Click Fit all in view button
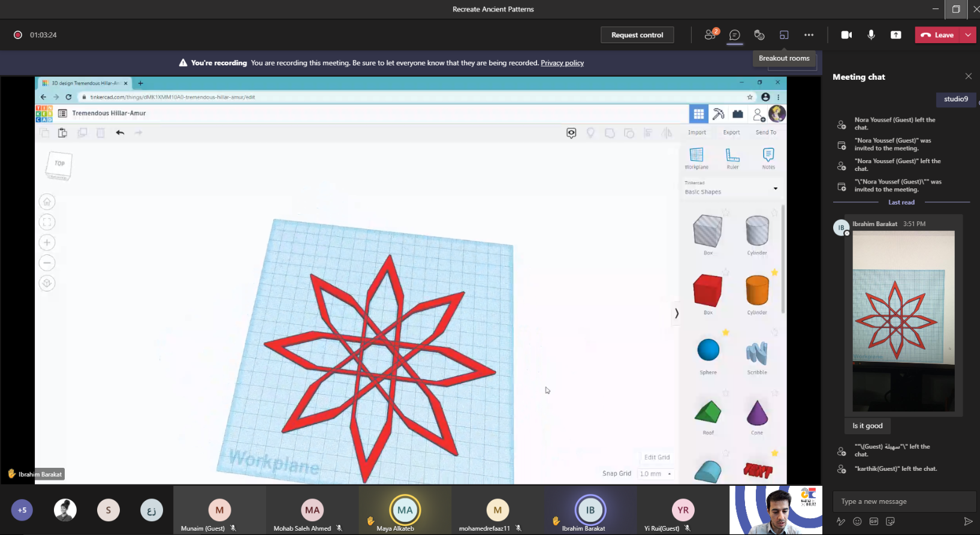980x535 pixels. click(47, 222)
